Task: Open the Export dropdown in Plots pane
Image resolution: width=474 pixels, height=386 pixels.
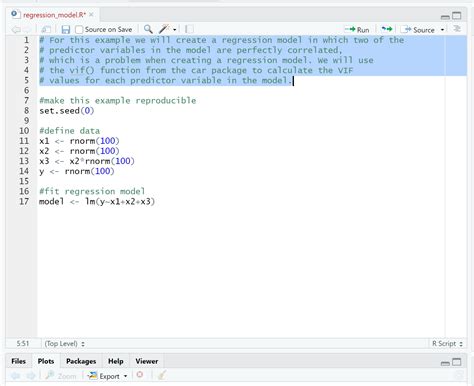Action: (108, 376)
